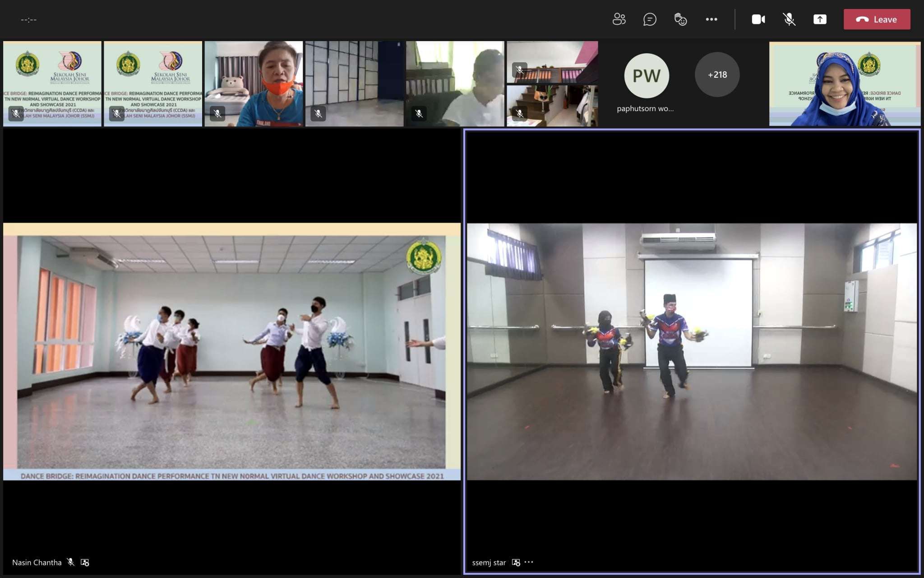Open raise hand and reactions
The width and height of the screenshot is (924, 578).
point(680,19)
